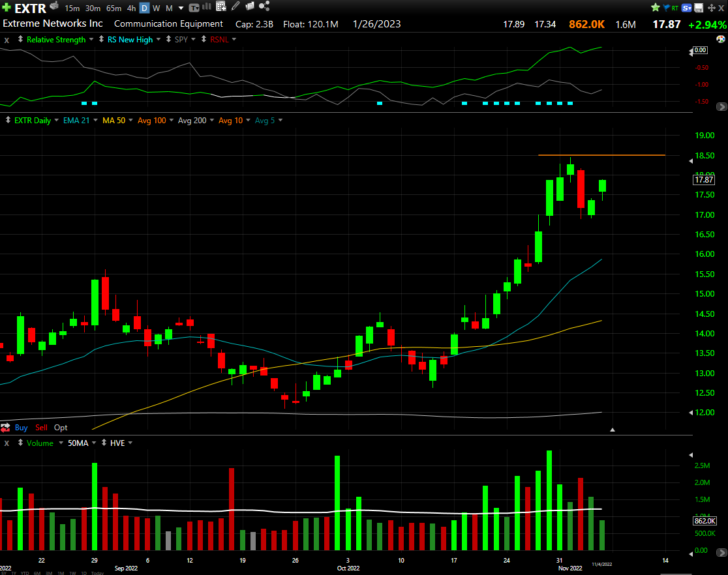Select the Weekly (W) timeframe
Screen dimensions: 728x575
157,8
